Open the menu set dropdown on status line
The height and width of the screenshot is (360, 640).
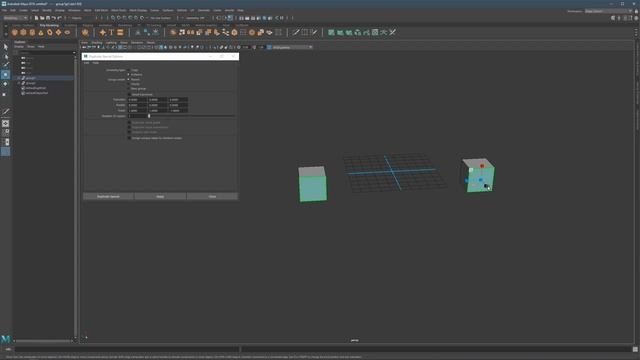(16, 18)
